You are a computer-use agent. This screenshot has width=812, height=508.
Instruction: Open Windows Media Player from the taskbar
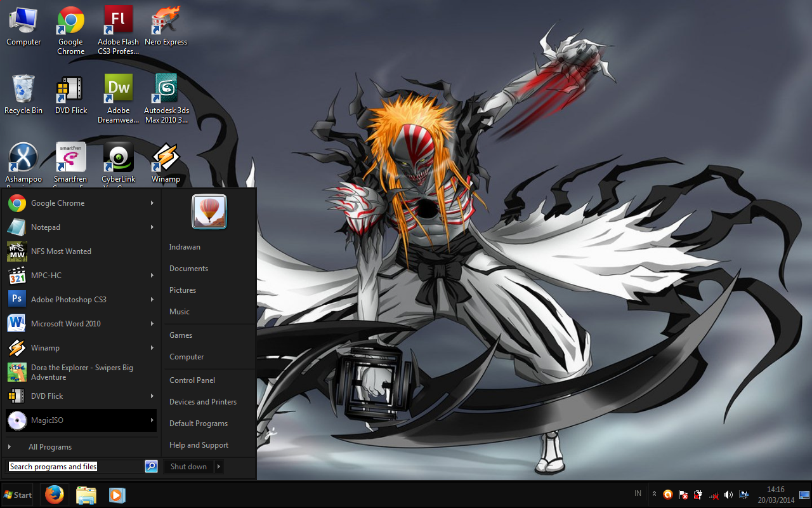point(117,495)
